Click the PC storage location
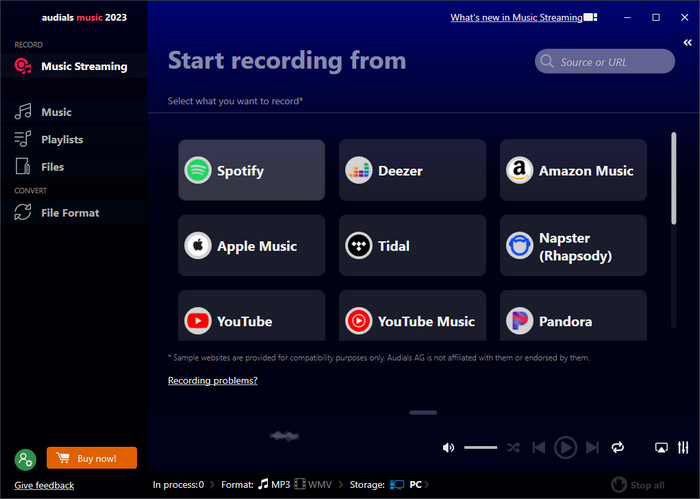 (x=416, y=485)
